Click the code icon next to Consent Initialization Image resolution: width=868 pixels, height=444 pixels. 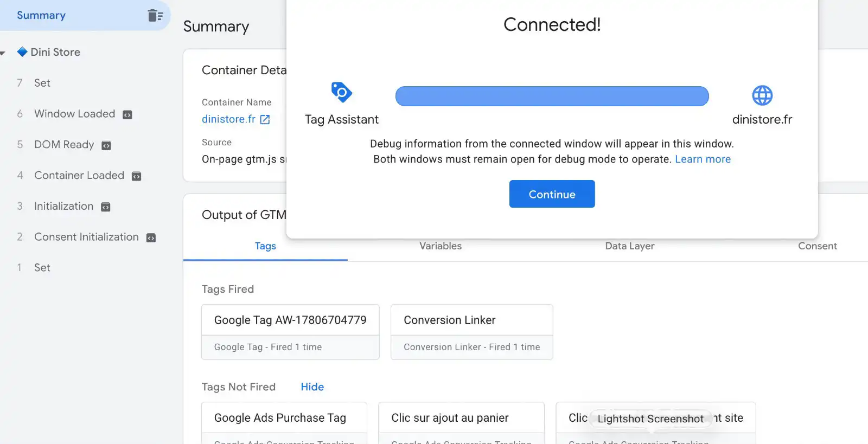151,238
